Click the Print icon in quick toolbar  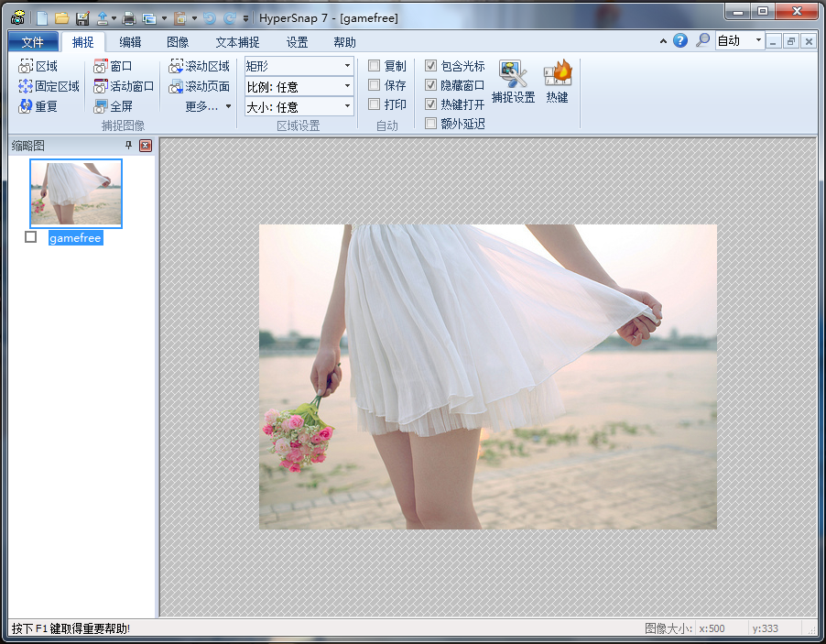[129, 17]
